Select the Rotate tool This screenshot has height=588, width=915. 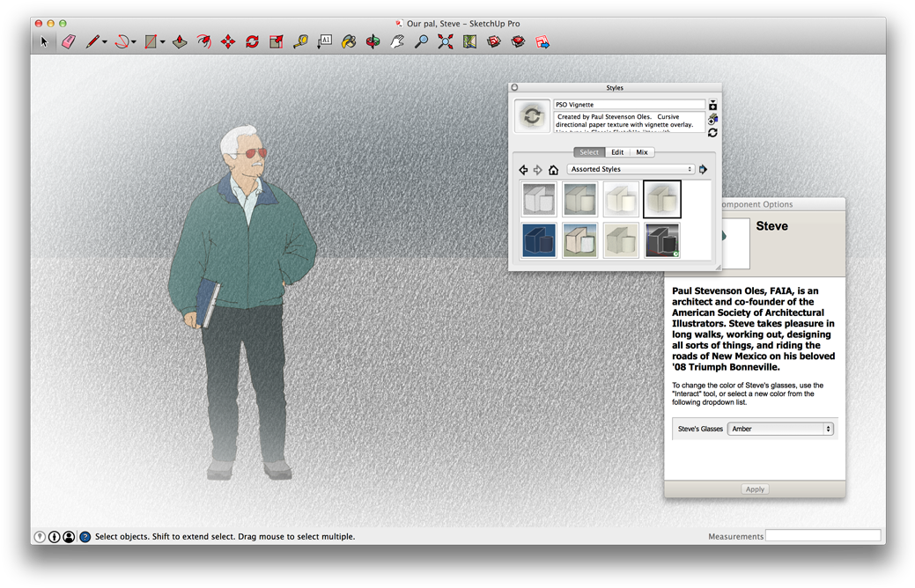coord(252,42)
